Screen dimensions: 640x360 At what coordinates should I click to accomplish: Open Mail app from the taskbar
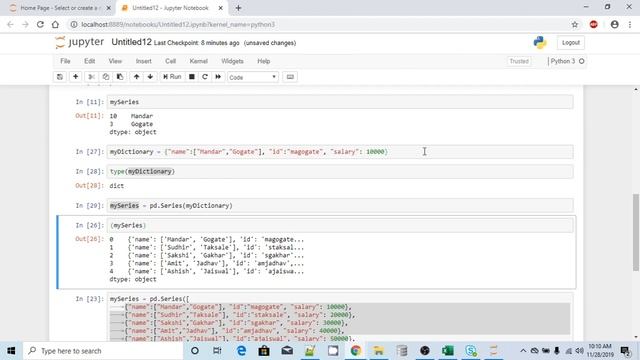287,351
